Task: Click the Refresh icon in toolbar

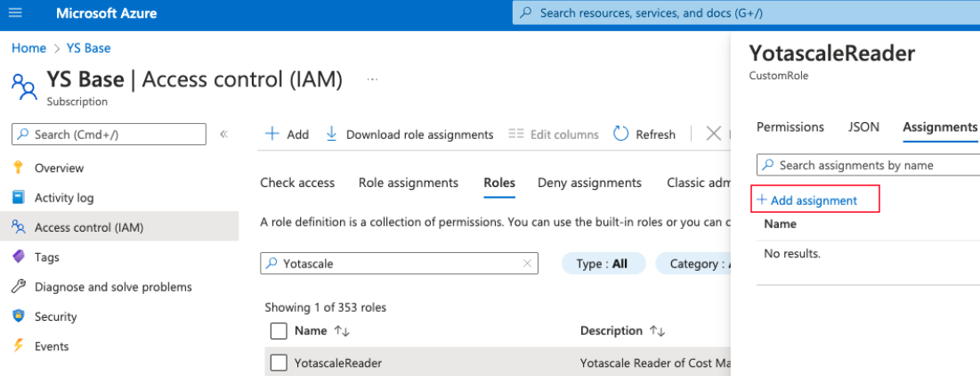Action: 621,134
